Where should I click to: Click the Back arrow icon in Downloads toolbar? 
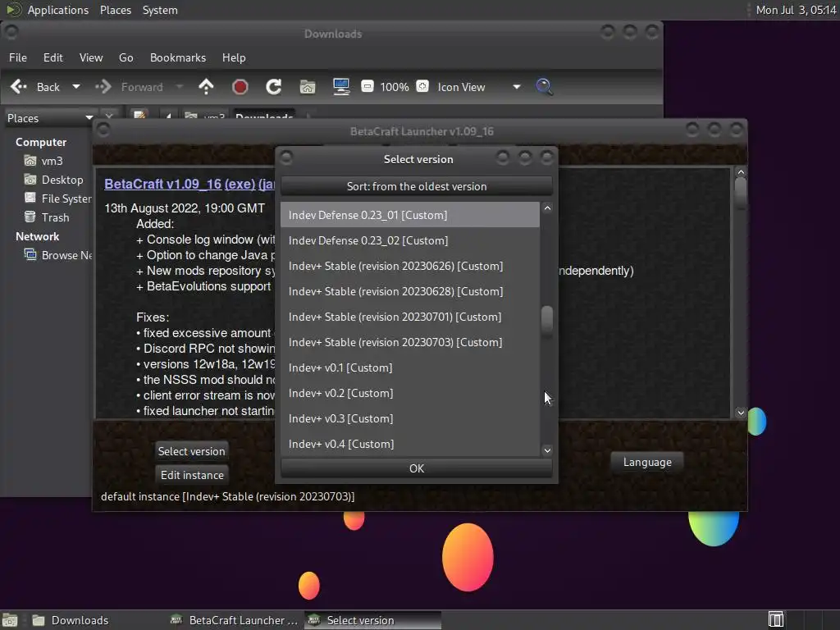[19, 87]
